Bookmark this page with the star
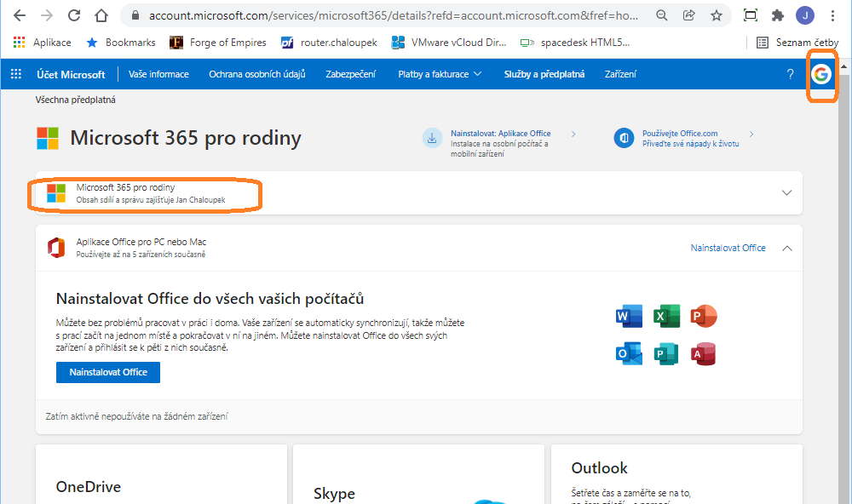This screenshot has height=504, width=852. pyautogui.click(x=717, y=15)
